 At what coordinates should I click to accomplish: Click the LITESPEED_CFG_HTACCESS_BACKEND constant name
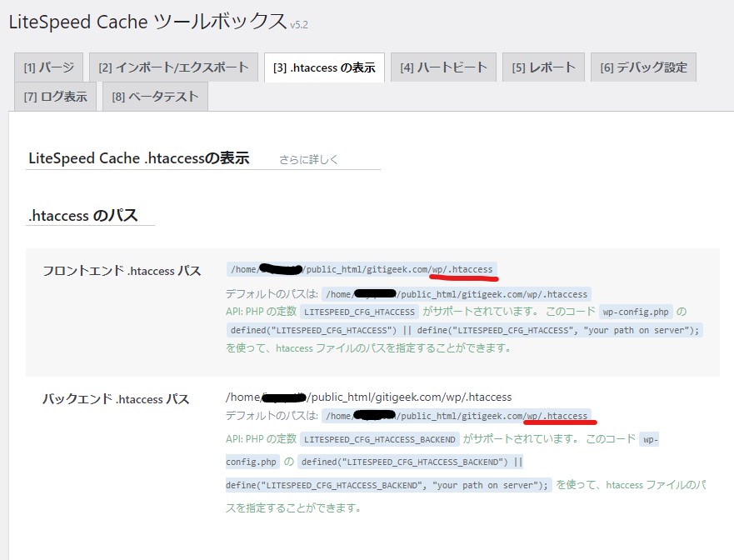point(380,439)
